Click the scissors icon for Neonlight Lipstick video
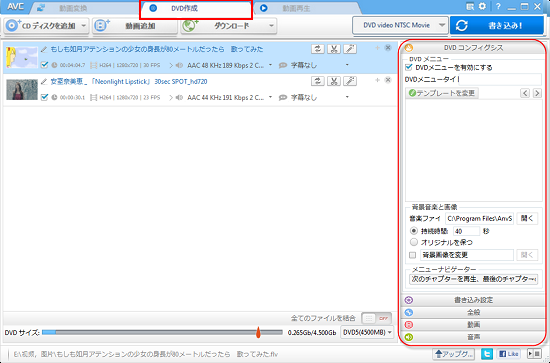Viewport: 550px width, 363px height. click(x=334, y=81)
